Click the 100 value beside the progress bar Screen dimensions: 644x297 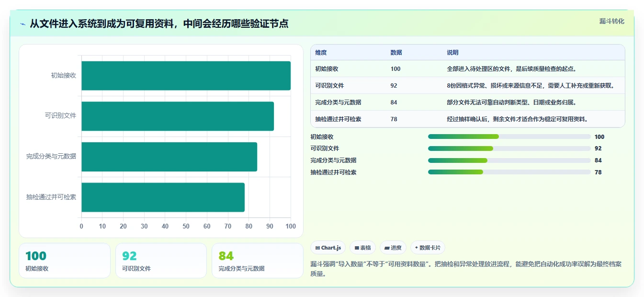coord(599,137)
